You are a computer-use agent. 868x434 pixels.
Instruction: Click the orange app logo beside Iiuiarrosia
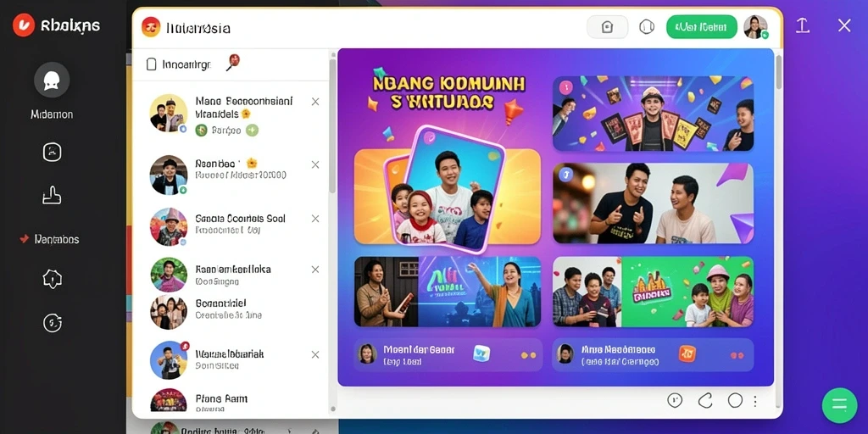151,26
